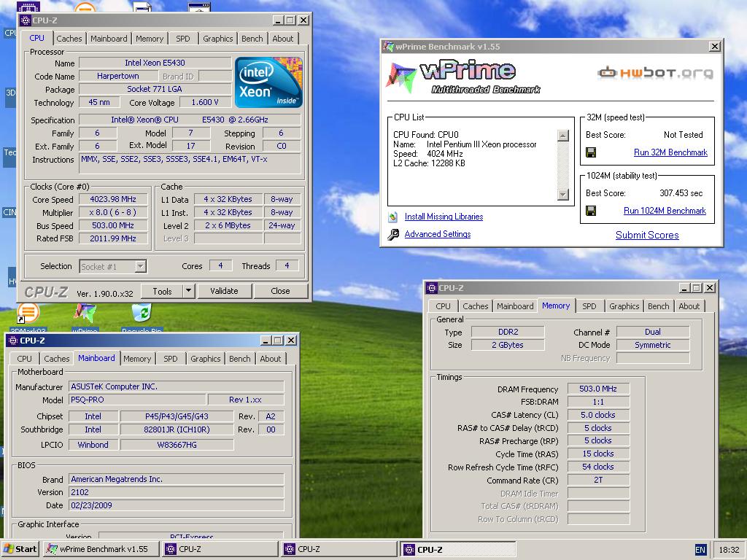This screenshot has width=747, height=560.
Task: Click the CPU-Z Mainboard window title icon
Action: point(13,341)
